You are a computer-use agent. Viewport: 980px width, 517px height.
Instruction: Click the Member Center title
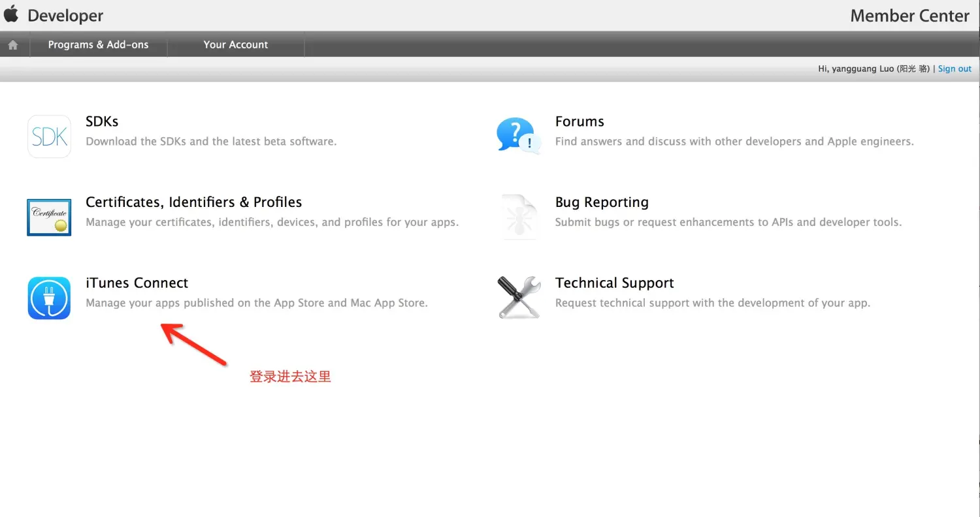909,16
